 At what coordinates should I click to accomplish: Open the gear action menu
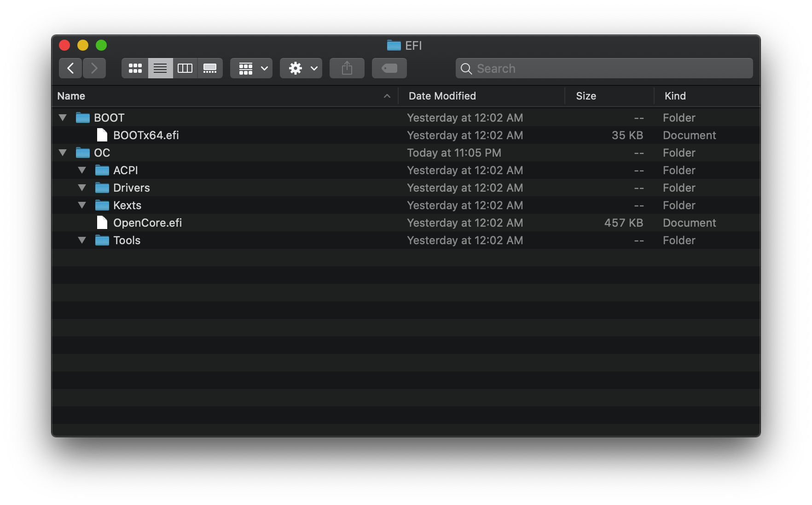301,68
